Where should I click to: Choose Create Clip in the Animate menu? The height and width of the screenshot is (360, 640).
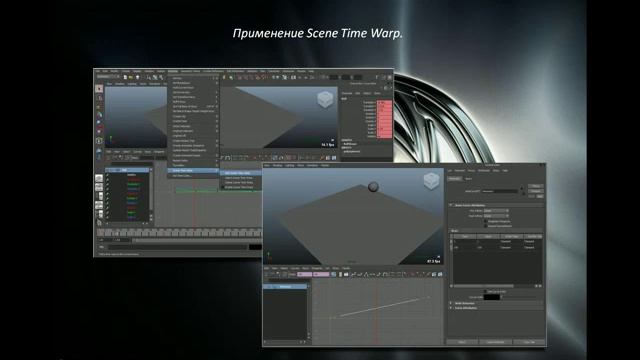click(x=193, y=116)
